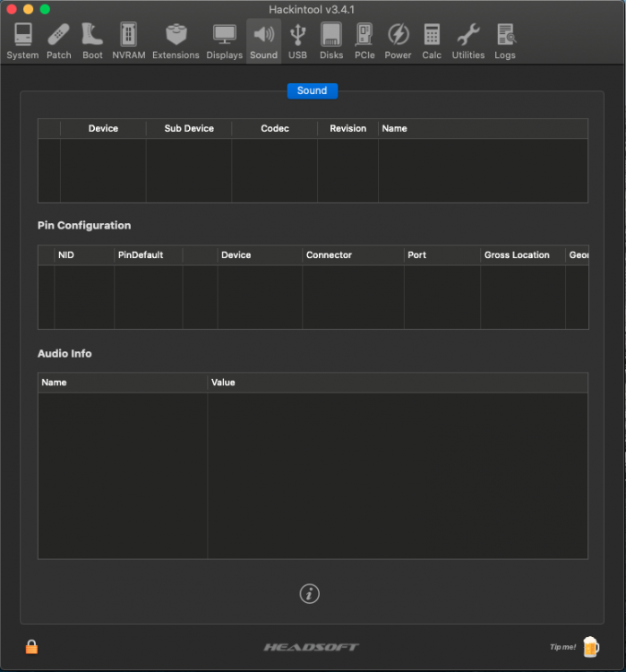626x672 pixels.
Task: Open the System toolbar section
Action: pyautogui.click(x=22, y=41)
